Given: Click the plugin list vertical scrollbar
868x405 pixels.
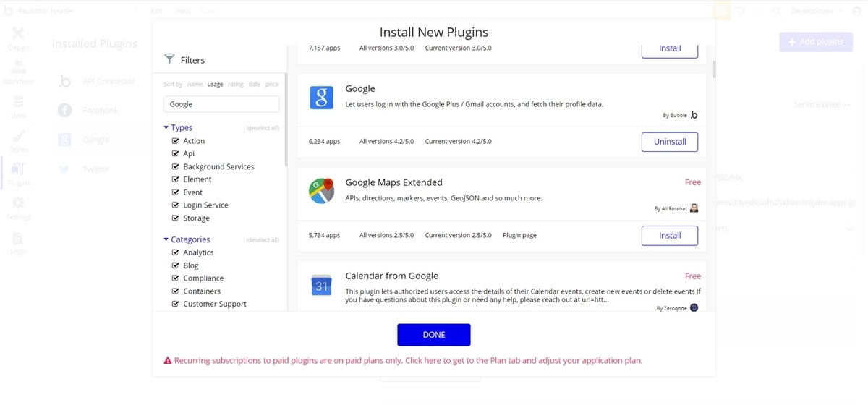Looking at the screenshot, I should [715, 69].
